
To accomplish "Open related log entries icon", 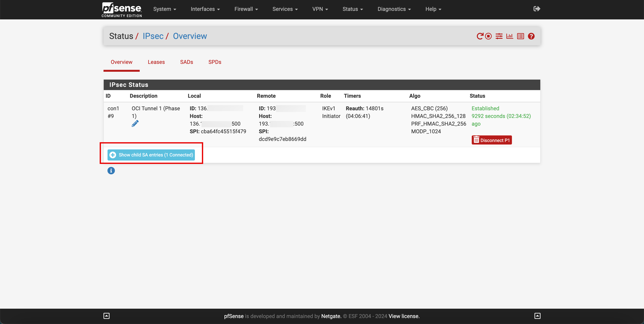I will tap(520, 36).
